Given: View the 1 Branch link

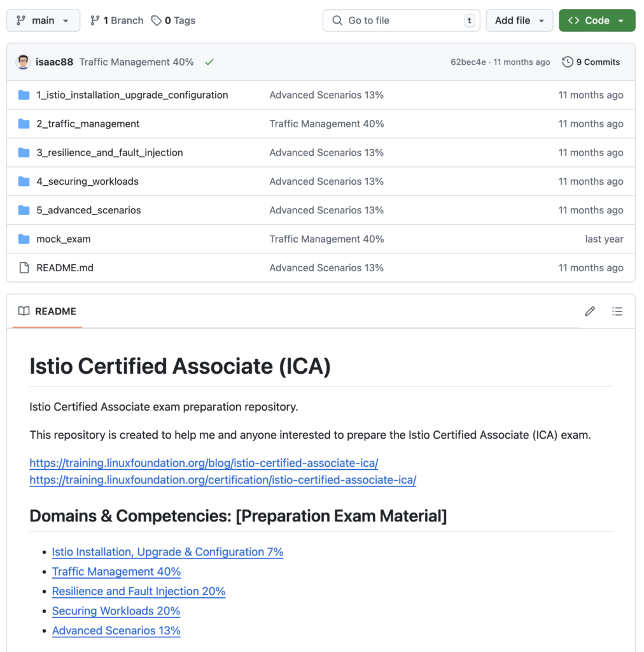Looking at the screenshot, I should (x=116, y=20).
